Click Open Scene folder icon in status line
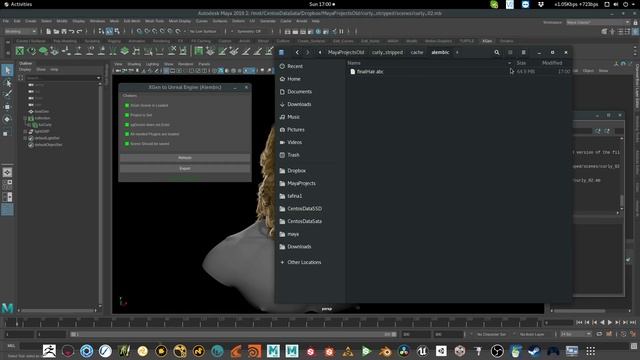The image size is (640, 360). point(56,31)
